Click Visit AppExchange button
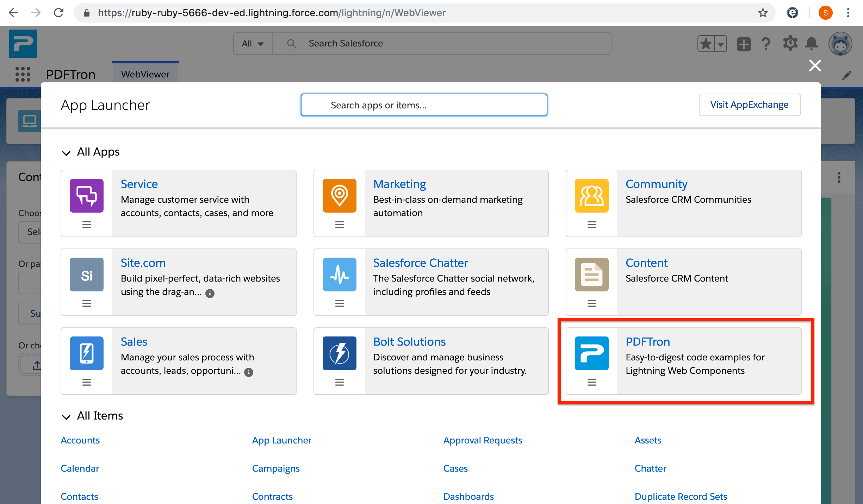 click(750, 105)
